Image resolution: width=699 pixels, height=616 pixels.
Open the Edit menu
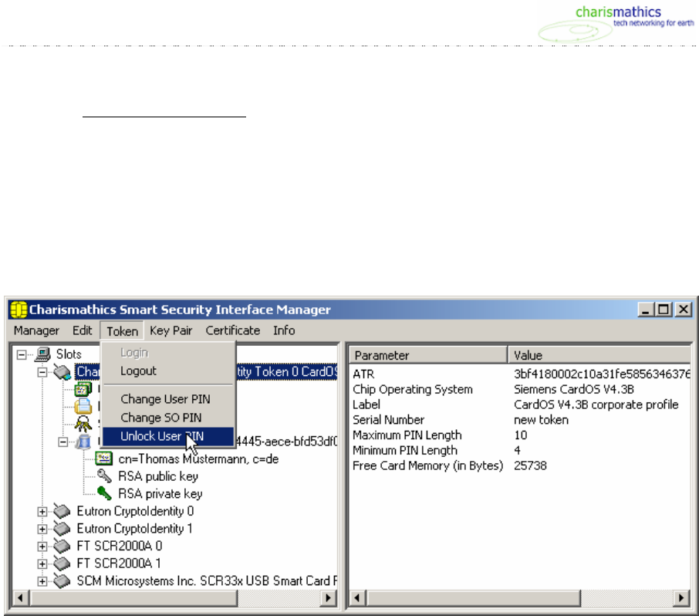(x=83, y=330)
